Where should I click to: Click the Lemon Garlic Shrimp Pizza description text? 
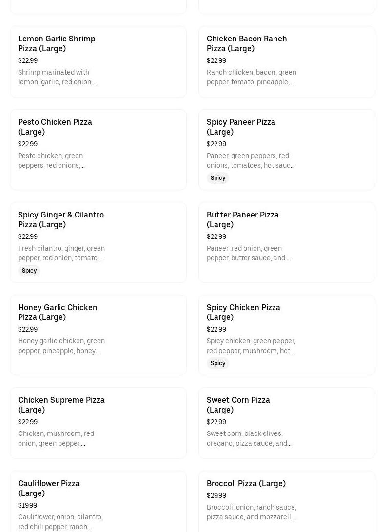[x=58, y=77]
